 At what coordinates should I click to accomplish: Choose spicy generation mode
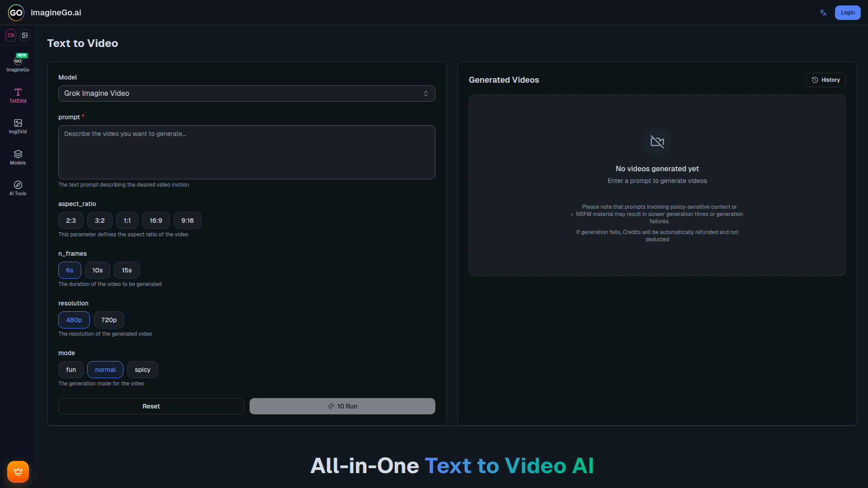[x=142, y=370]
